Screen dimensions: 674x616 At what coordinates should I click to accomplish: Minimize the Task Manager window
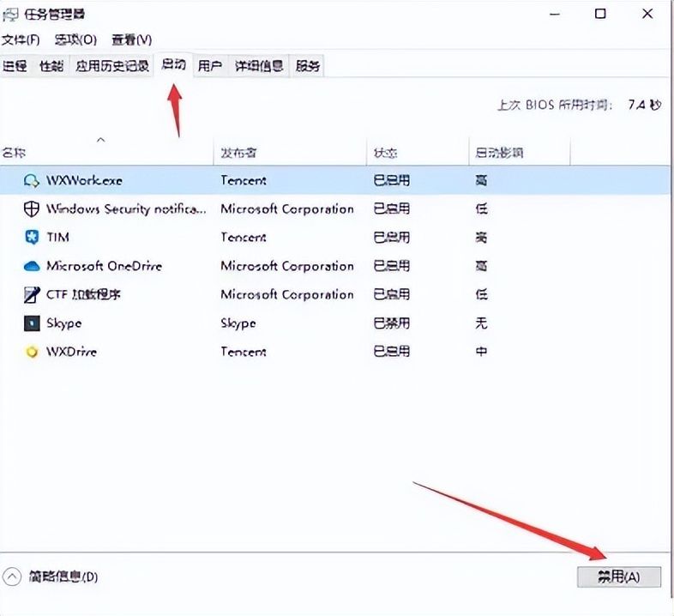[555, 15]
